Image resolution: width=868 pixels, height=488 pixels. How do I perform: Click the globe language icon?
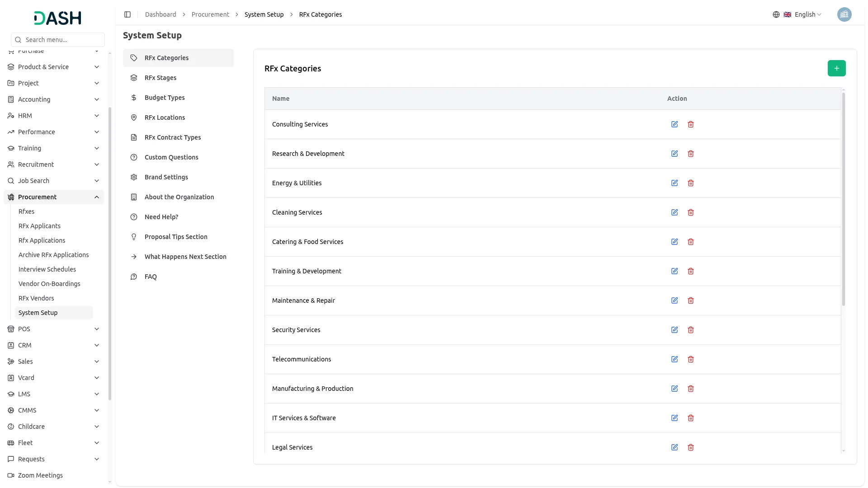(776, 14)
